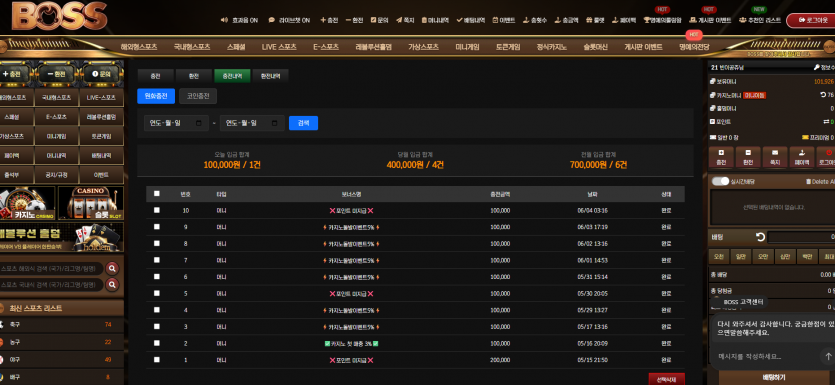
Task: Click the red search icon for 해외식 sports search
Action: coord(112,268)
